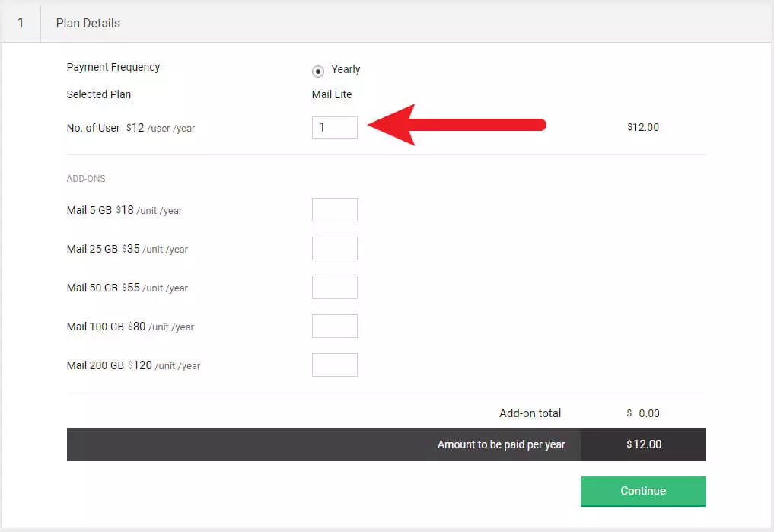This screenshot has height=532, width=774.
Task: Focus the Mail 200 GB quantity box
Action: [335, 365]
